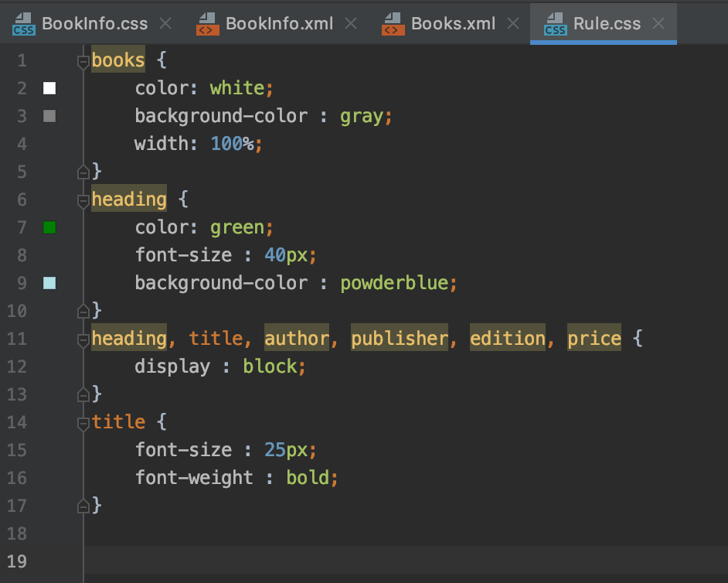
Task: Click line number 12 in the gutter
Action: [17, 367]
